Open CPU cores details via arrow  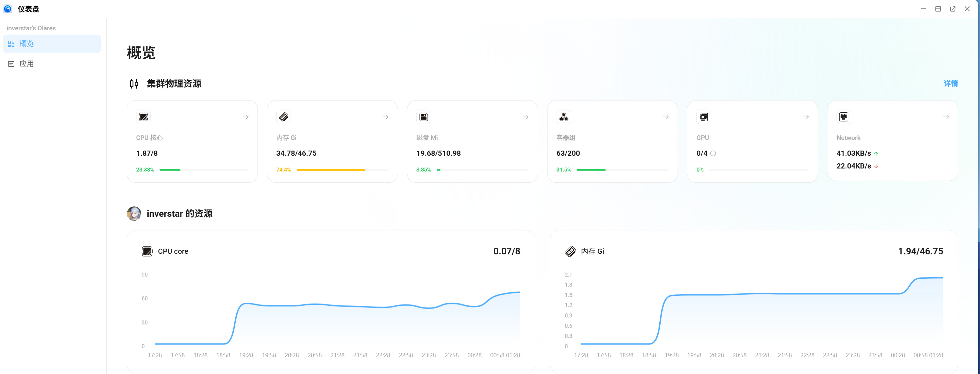point(246,117)
